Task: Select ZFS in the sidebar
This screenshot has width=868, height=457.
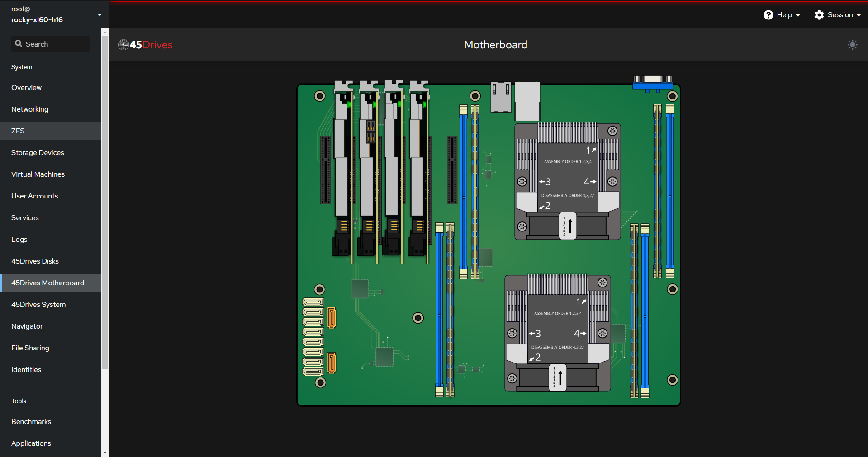Action: tap(51, 131)
